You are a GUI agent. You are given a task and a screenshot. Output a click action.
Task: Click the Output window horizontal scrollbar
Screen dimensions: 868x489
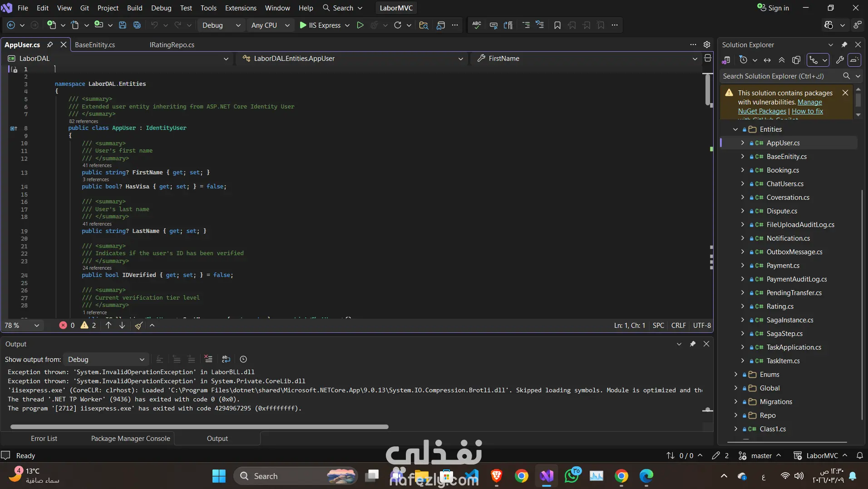tap(199, 427)
